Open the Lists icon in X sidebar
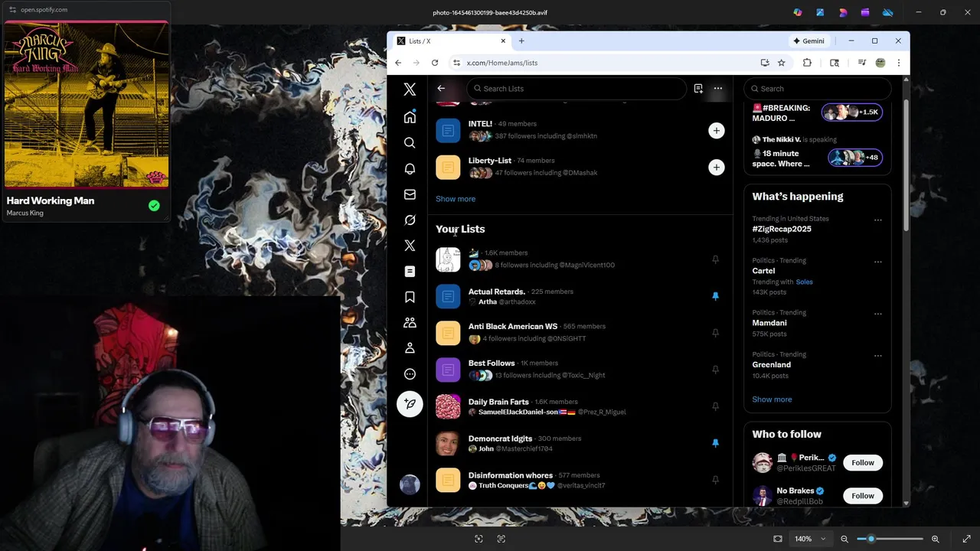980x551 pixels. click(410, 272)
